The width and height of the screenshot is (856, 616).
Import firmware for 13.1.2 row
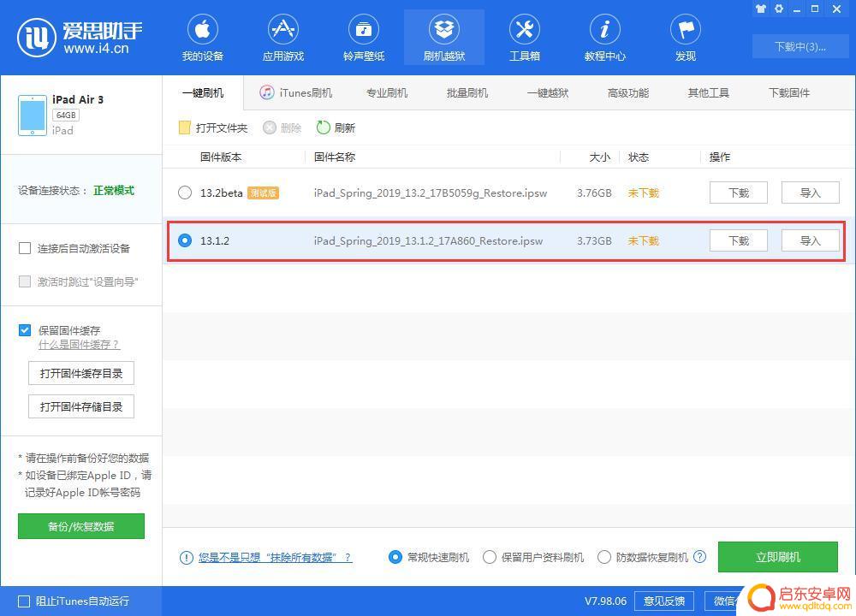810,240
